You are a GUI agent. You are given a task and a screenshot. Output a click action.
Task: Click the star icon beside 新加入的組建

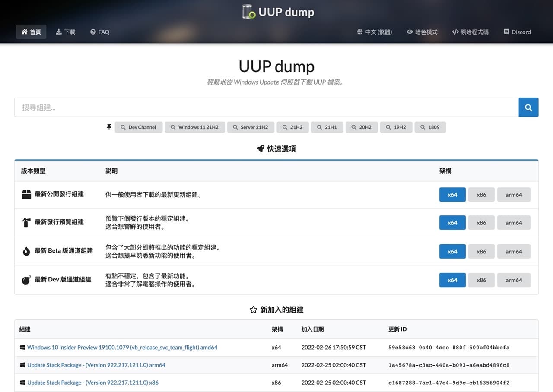254,310
